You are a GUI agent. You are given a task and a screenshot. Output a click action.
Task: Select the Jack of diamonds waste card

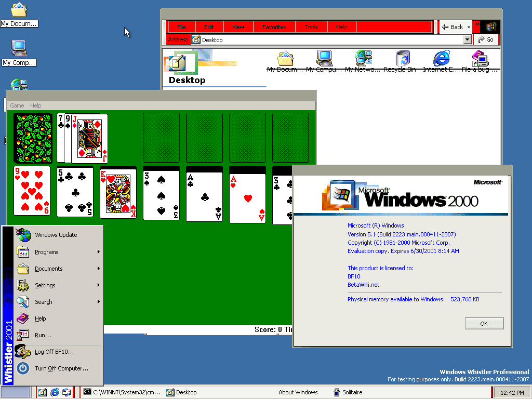(90, 138)
